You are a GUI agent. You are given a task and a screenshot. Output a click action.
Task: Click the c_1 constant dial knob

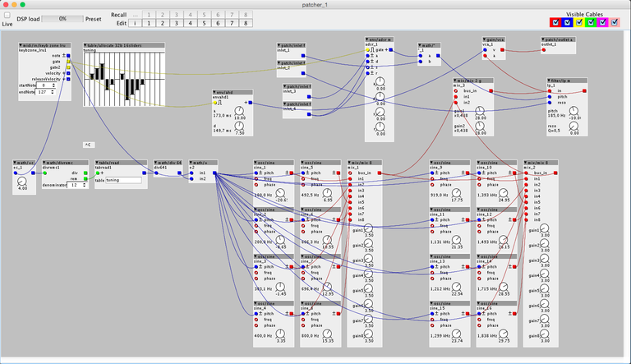[22, 182]
